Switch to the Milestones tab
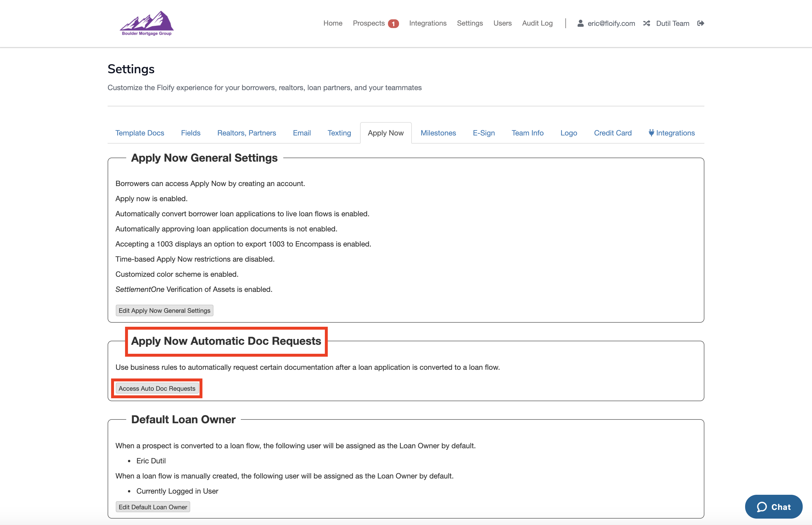 pos(438,133)
